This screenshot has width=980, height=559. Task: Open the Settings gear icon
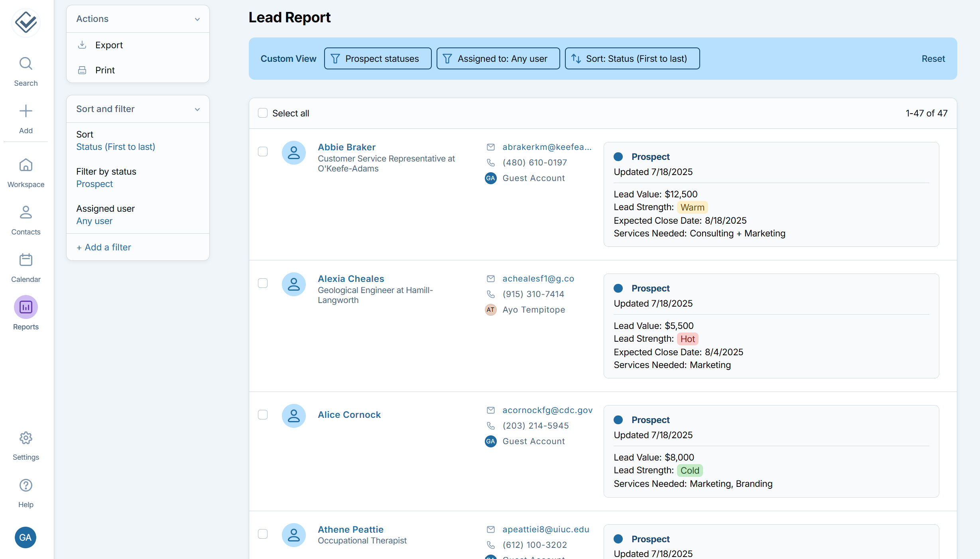pos(26,438)
